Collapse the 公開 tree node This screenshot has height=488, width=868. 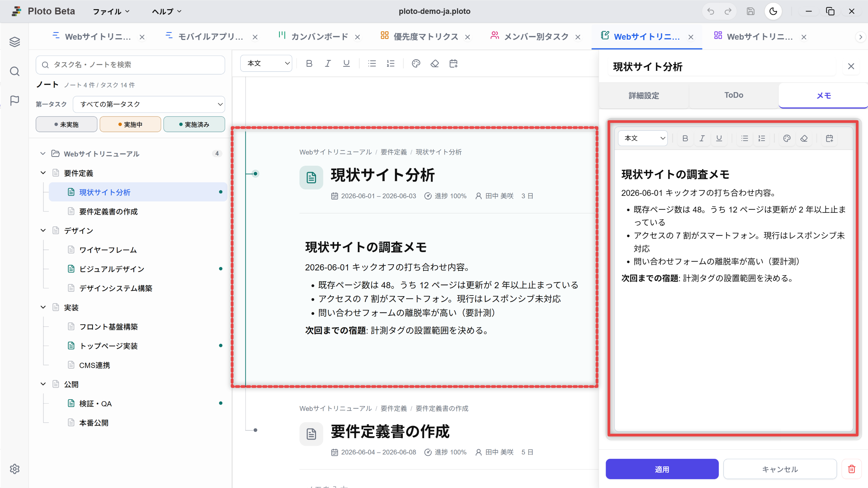click(43, 384)
